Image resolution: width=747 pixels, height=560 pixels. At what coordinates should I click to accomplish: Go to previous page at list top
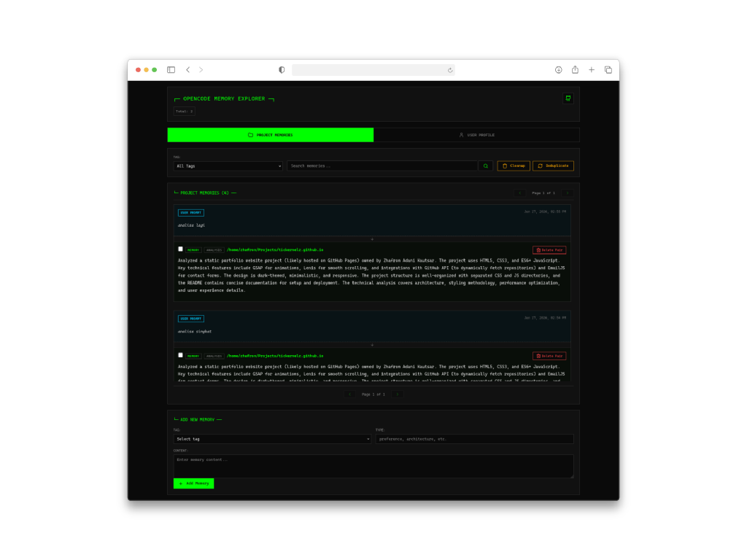tap(519, 192)
